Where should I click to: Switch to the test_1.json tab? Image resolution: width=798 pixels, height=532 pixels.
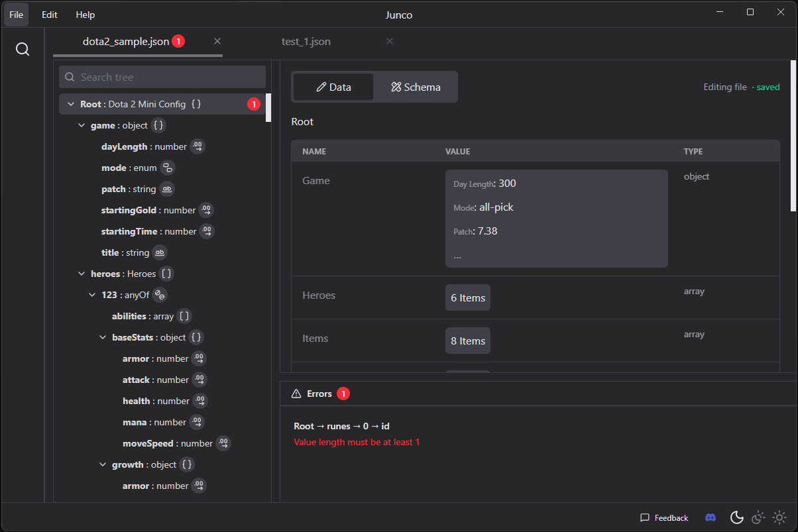pos(306,41)
